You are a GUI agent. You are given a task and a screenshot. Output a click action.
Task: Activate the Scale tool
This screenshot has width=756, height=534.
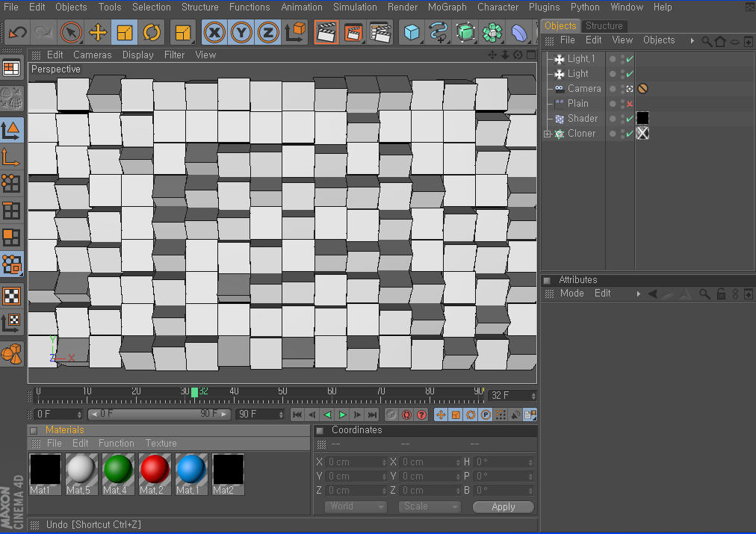(x=125, y=32)
